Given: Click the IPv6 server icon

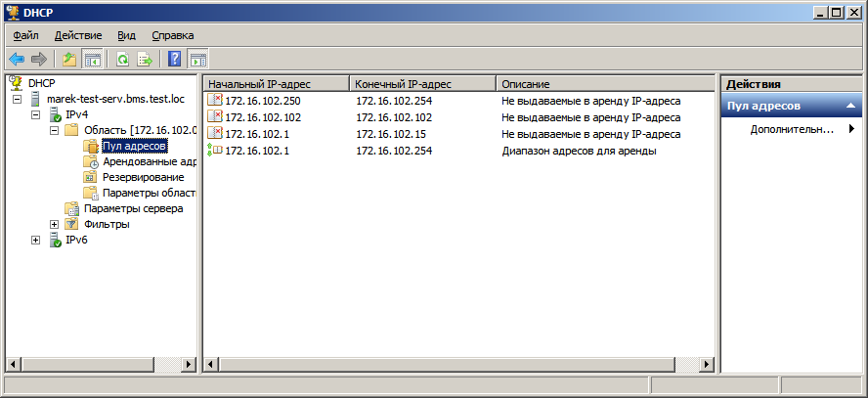Looking at the screenshot, I should [x=55, y=241].
